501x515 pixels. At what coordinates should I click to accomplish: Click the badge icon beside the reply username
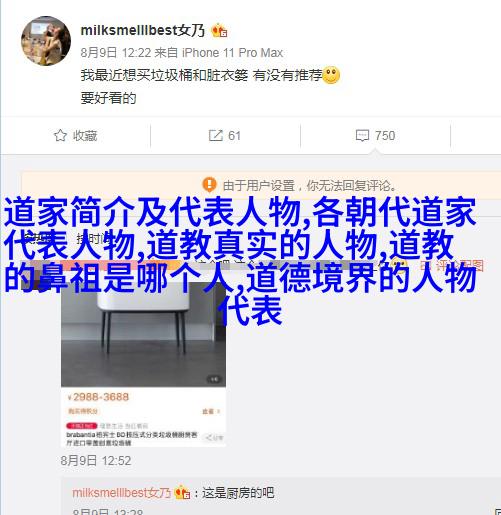182,492
